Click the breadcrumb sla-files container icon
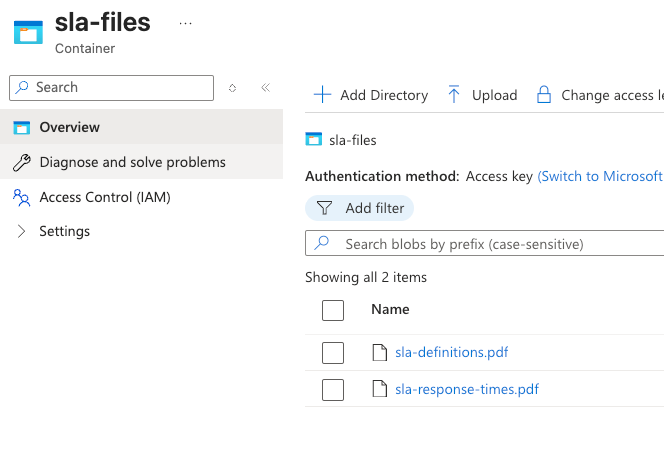 coord(314,140)
